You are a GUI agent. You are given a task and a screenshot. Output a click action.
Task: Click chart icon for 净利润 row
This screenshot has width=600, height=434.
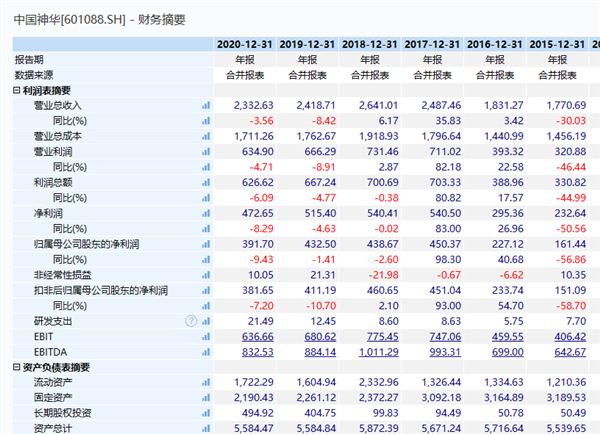click(x=206, y=213)
